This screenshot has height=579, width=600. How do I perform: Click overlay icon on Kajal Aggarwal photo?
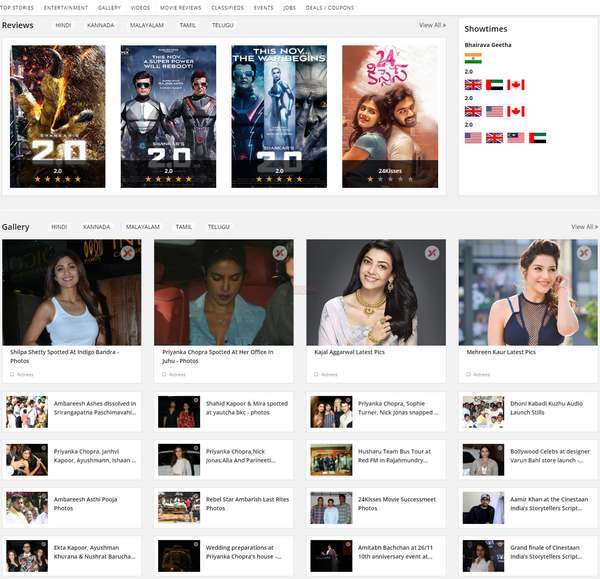pos(431,253)
